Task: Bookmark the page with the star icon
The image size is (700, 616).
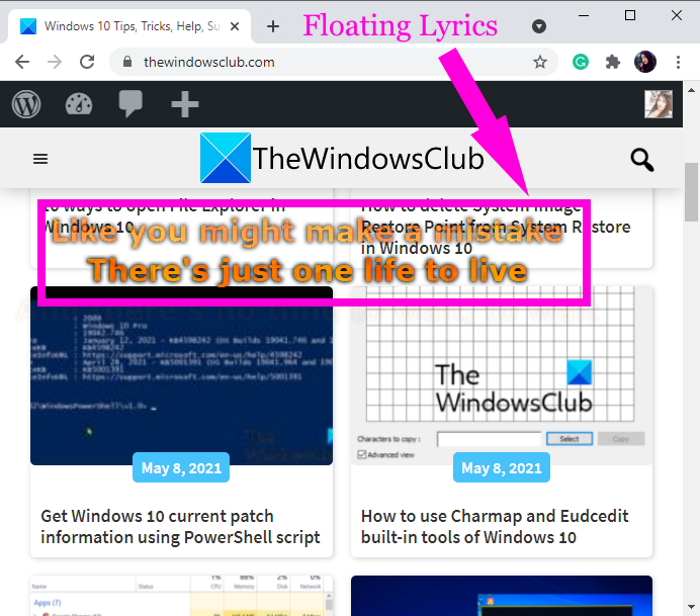Action: tap(540, 62)
